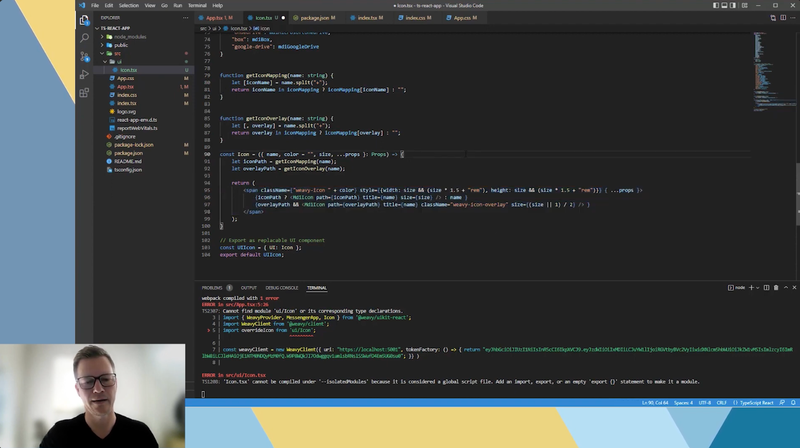Click the Customize Layout icon in title bar
This screenshot has width=800, height=448.
[745, 5]
